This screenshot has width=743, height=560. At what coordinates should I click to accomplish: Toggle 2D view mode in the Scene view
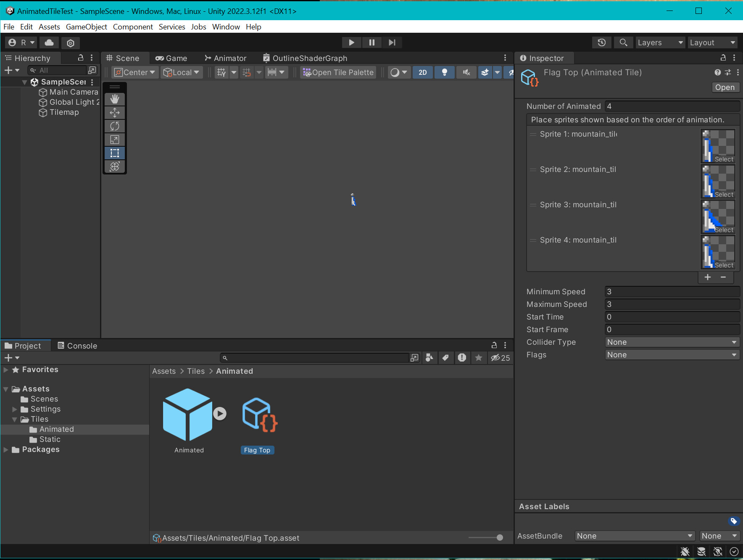click(x=423, y=72)
